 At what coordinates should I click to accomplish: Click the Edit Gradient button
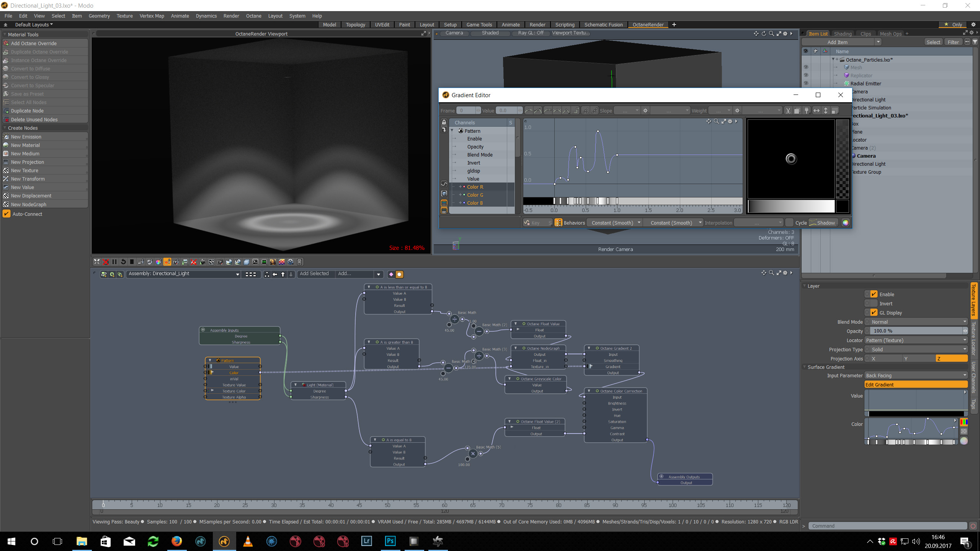click(x=916, y=385)
